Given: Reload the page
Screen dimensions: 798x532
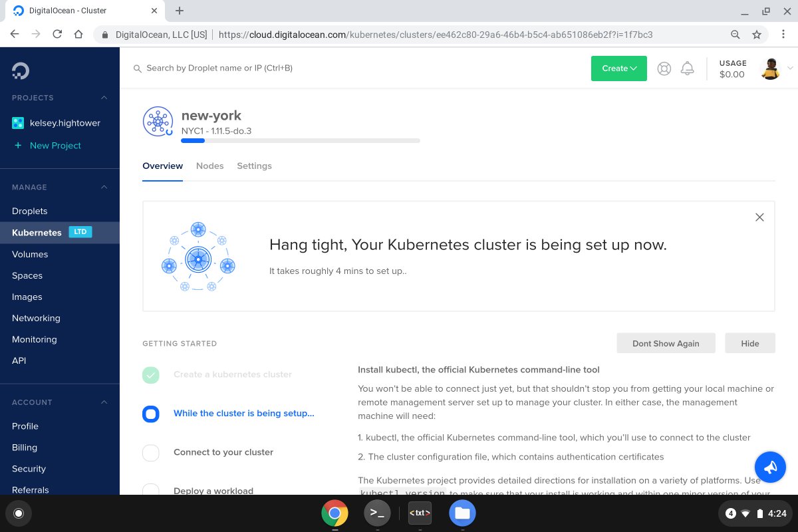Looking at the screenshot, I should pos(57,35).
